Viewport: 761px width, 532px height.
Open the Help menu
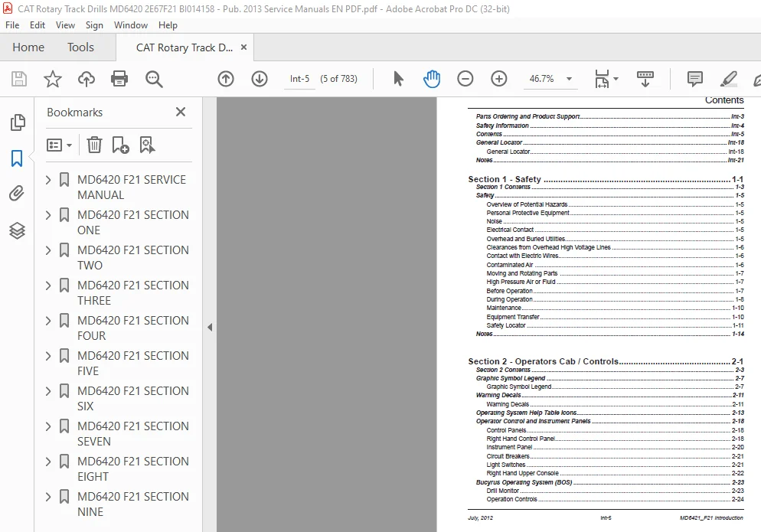tap(168, 25)
